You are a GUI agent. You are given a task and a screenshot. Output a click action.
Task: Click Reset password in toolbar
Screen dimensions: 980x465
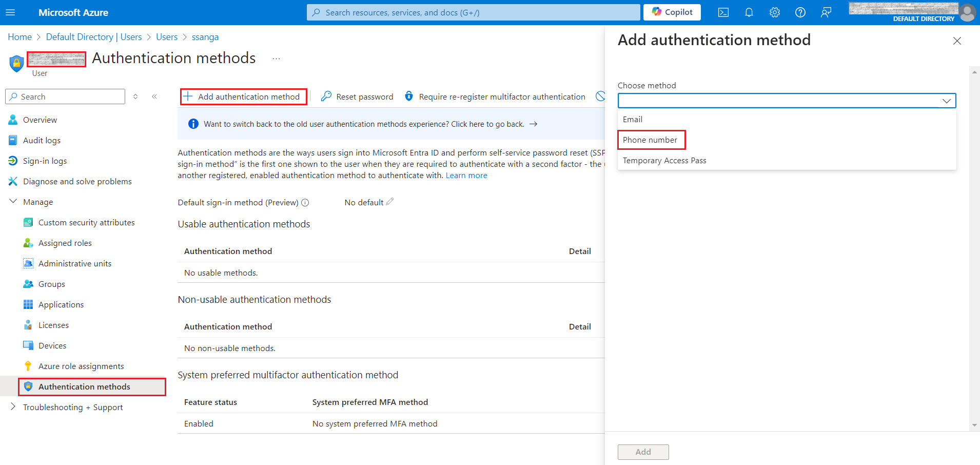pyautogui.click(x=357, y=96)
